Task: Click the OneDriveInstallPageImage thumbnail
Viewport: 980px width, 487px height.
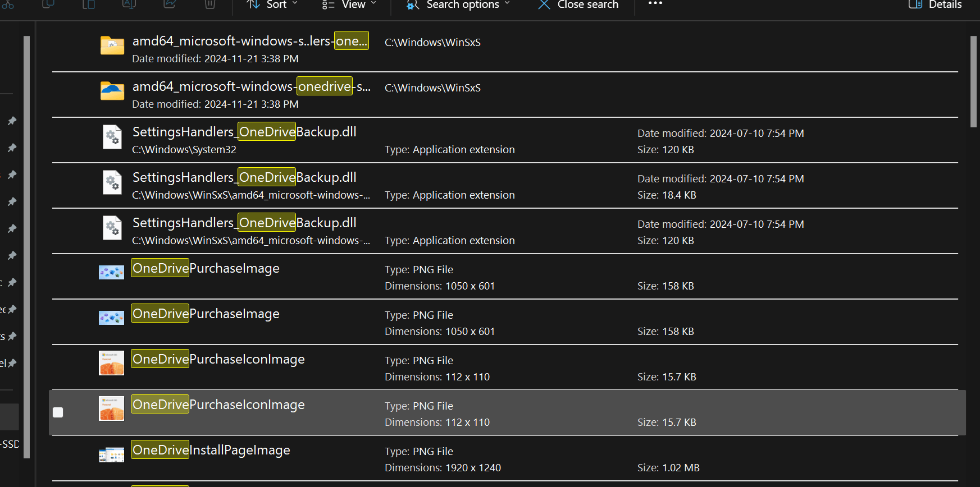Action: (112, 454)
